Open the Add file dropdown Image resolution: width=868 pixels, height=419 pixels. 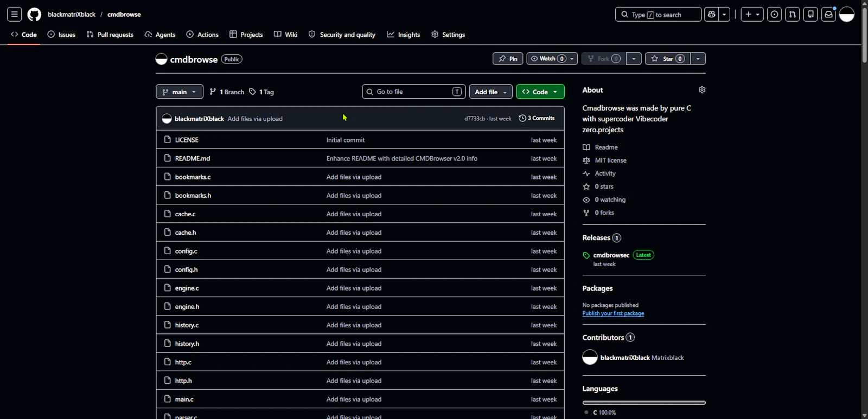(x=490, y=92)
